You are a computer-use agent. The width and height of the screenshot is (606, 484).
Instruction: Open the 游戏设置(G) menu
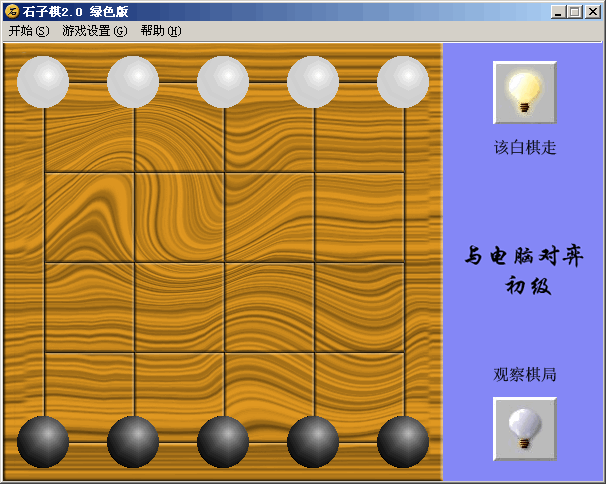95,31
